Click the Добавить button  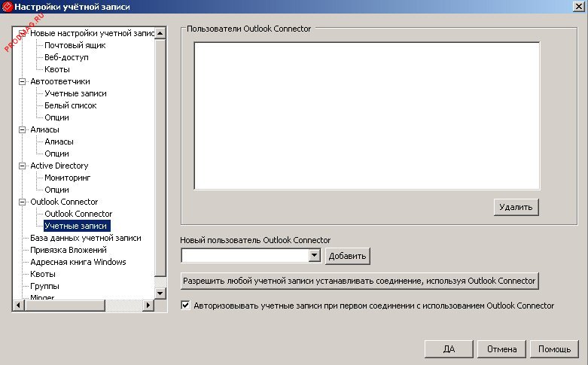[348, 257]
